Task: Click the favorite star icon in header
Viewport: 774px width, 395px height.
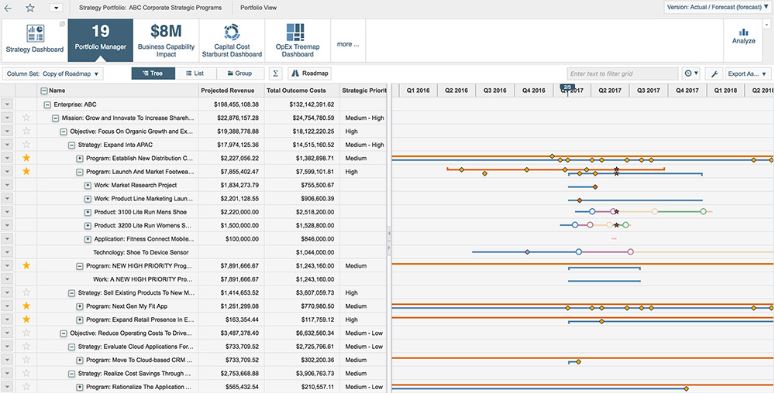Action: click(30, 8)
